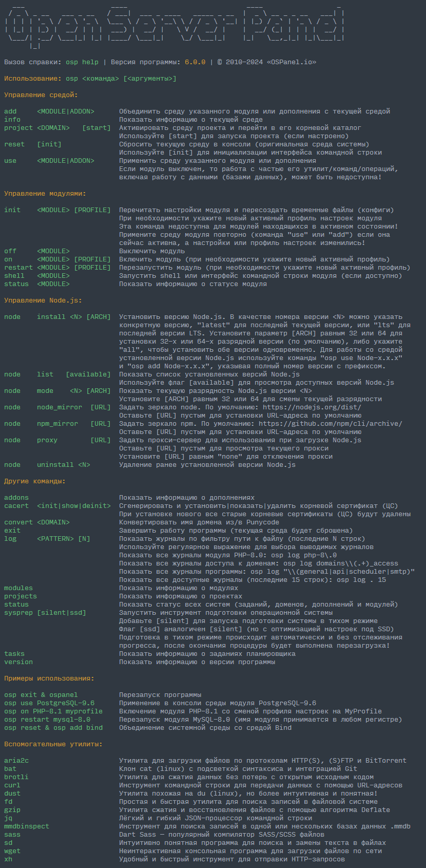Image resolution: width=426 pixels, height=868 pixels.
Task: Click 'osp exit & ospanel' example
Action: (x=41, y=695)
